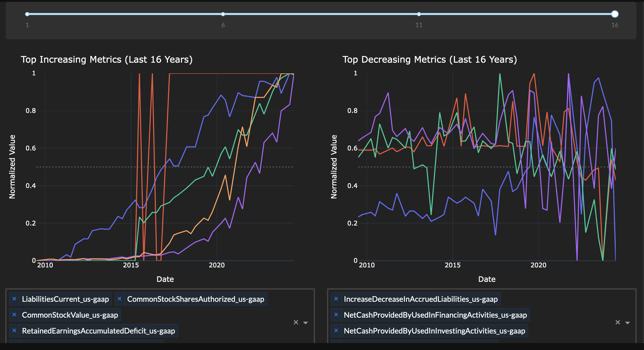
Task: Clear all selected increasing metrics
Action: click(x=296, y=322)
